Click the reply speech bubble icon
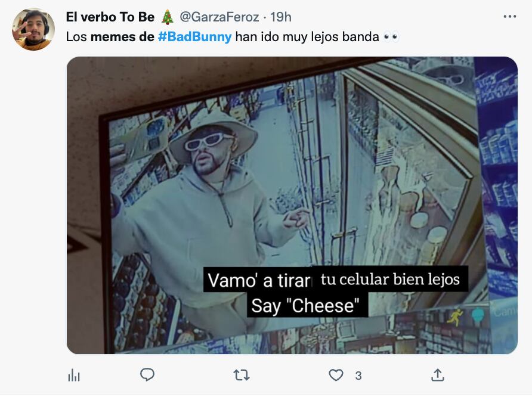 point(147,375)
